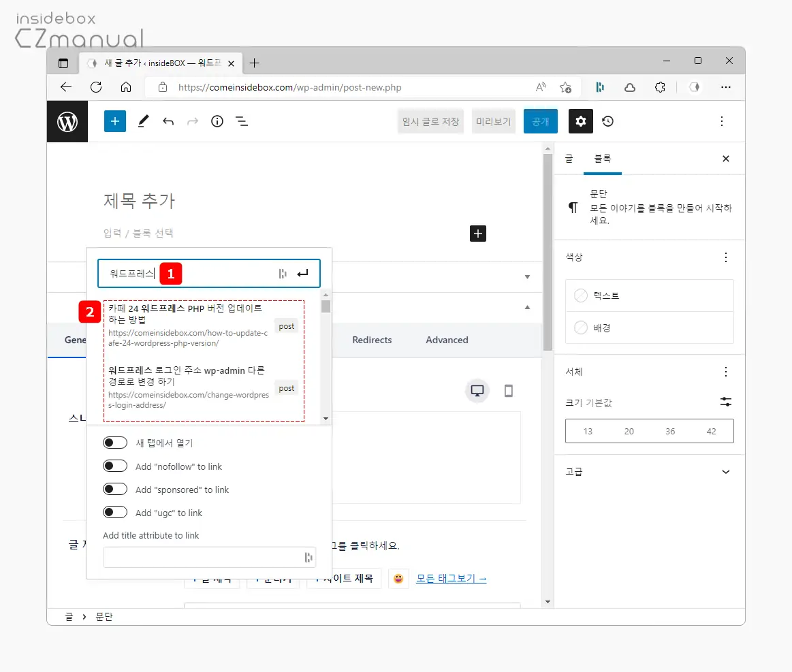Go back in the browser
Screen dimensions: 792x672
pos(66,87)
